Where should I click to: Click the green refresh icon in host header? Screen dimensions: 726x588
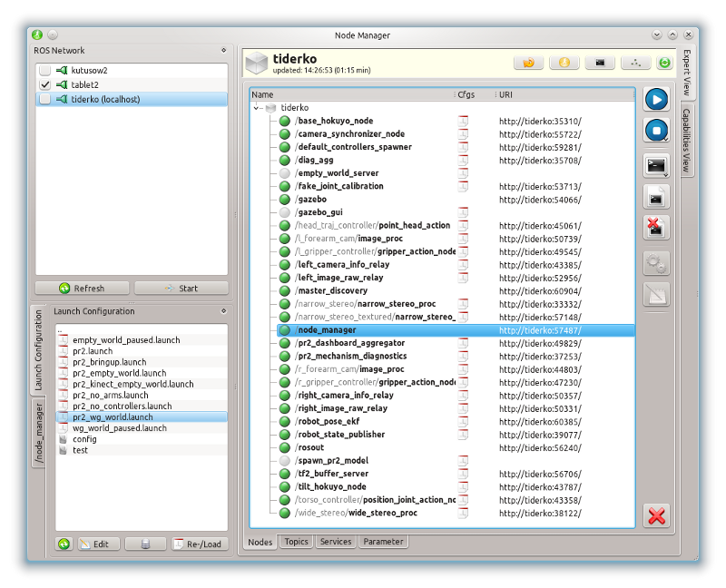[664, 63]
